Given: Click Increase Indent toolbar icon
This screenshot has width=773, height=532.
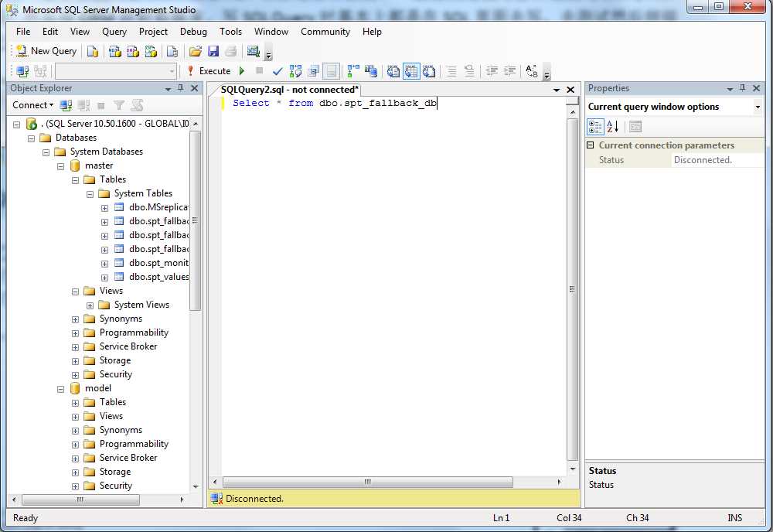Looking at the screenshot, I should 509,71.
